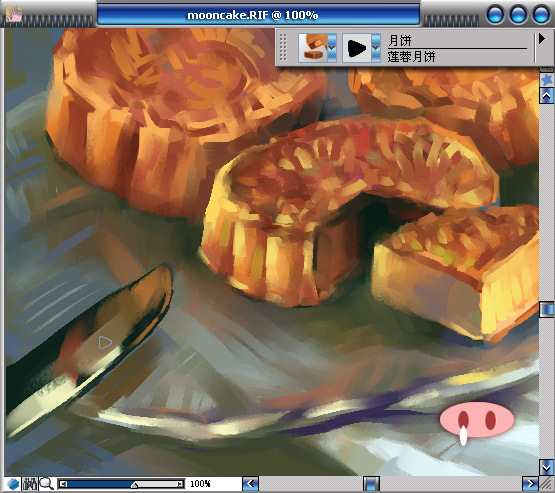This screenshot has width=555, height=493.
Task: Click the mooncake brush category icon
Action: coord(313,48)
